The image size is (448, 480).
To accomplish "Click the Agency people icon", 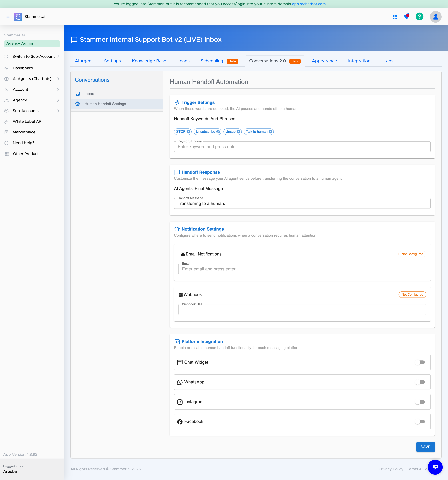I will pyautogui.click(x=7, y=100).
